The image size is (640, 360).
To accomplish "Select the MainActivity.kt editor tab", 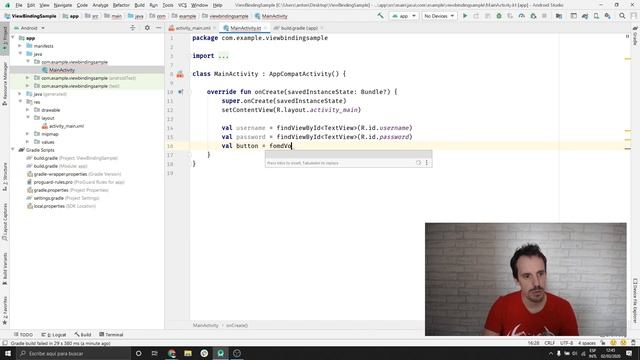I will tap(245, 28).
